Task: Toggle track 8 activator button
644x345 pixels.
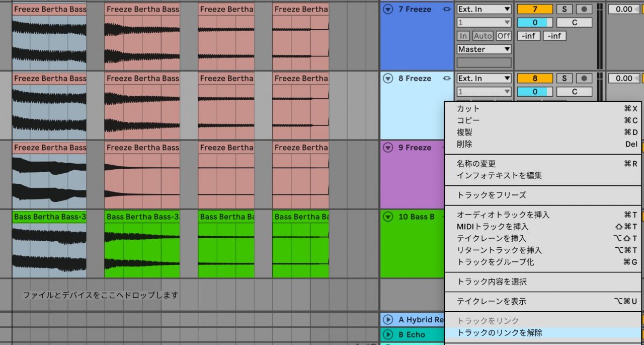Action: tap(535, 78)
